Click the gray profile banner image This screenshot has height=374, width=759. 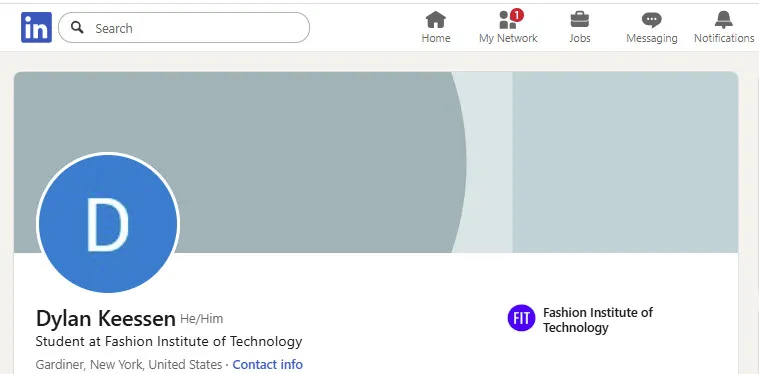pos(376,162)
